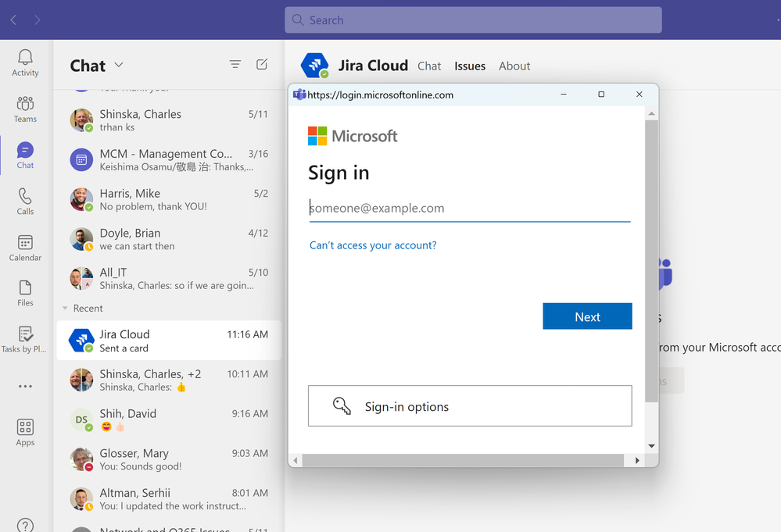The height and width of the screenshot is (532, 781).
Task: Click the dialog's scroll left arrow
Action: tap(296, 460)
